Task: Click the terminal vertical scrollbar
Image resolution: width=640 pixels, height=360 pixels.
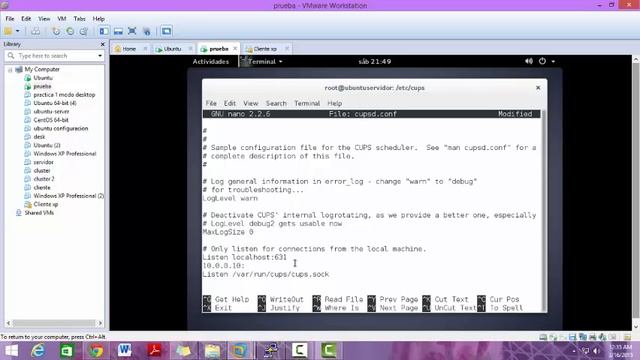Action: (543, 211)
